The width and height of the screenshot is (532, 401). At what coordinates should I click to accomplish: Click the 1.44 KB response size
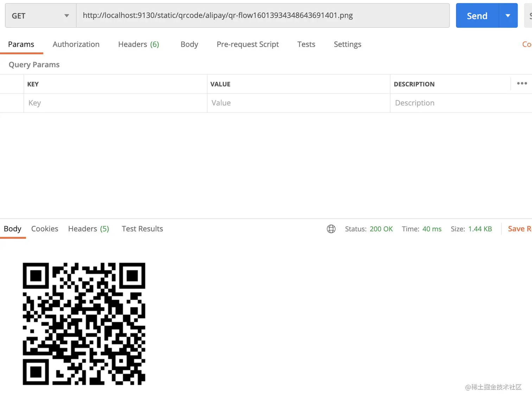[480, 229]
